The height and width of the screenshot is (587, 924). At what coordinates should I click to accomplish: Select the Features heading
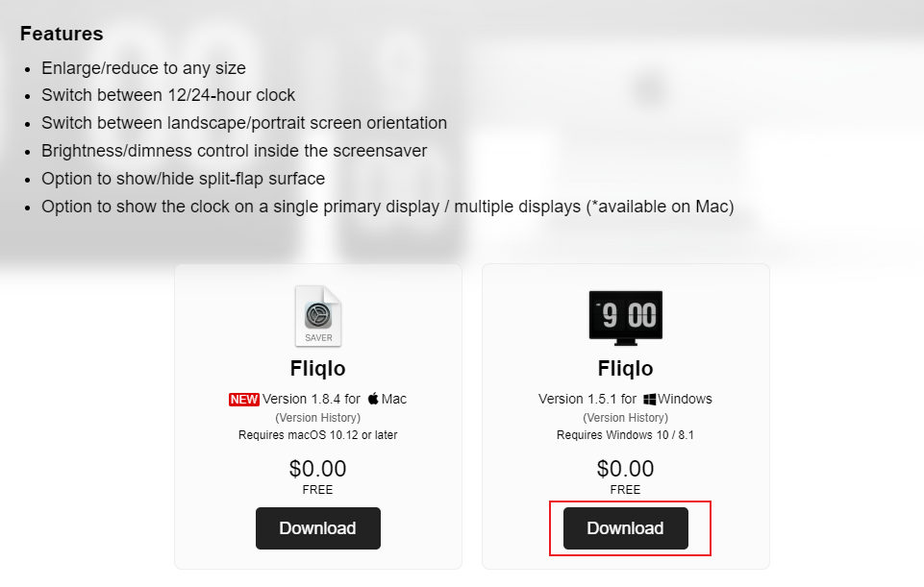point(62,34)
